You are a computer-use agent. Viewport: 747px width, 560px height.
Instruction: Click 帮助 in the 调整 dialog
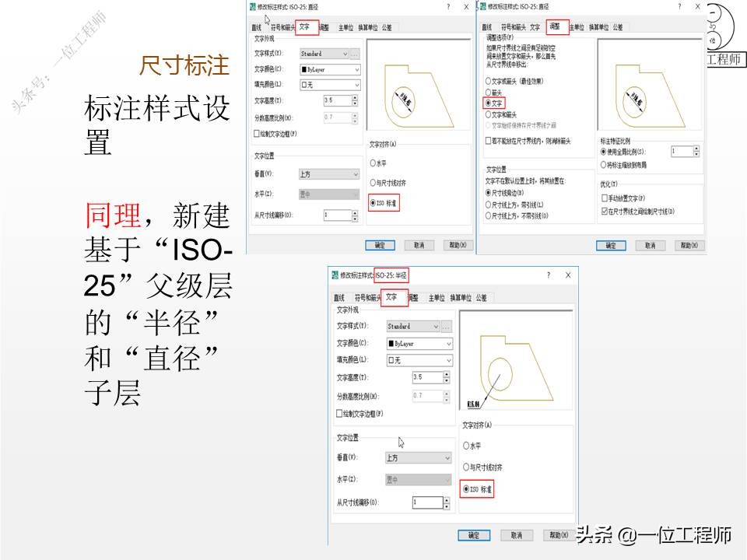coord(688,245)
